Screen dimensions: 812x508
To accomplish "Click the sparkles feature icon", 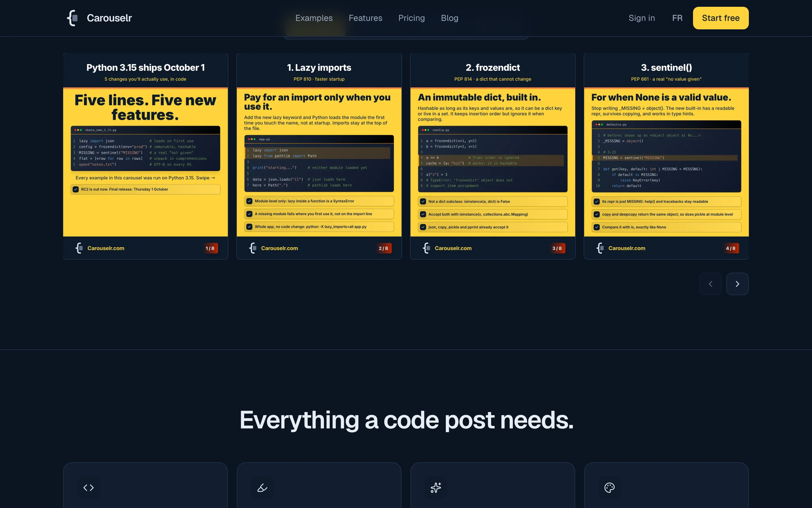I will 436,487.
